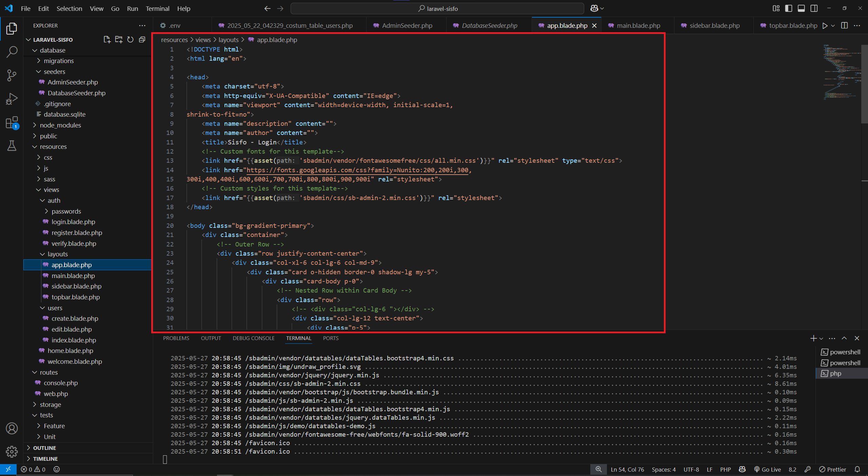The width and height of the screenshot is (868, 476).
Task: Expand the migrations folder
Action: point(58,61)
